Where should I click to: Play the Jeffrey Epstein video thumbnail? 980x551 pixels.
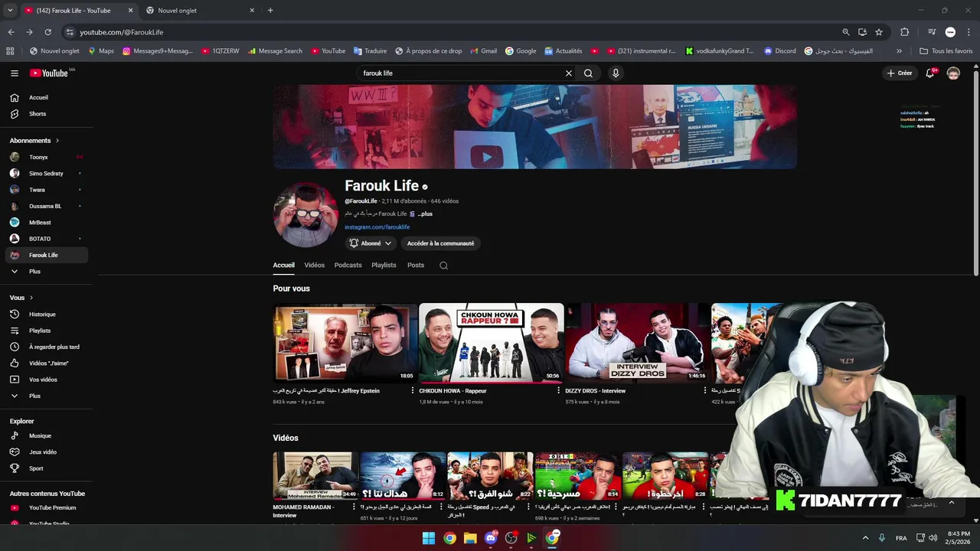tap(345, 343)
